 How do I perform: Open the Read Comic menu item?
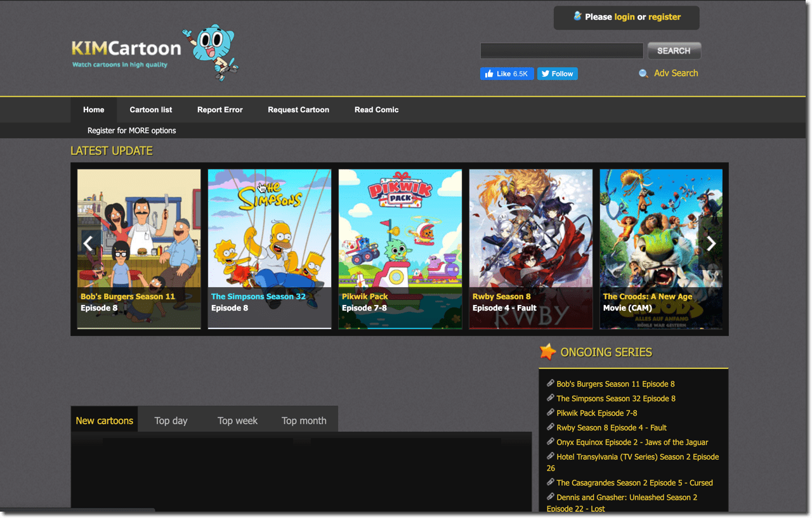[x=377, y=110]
